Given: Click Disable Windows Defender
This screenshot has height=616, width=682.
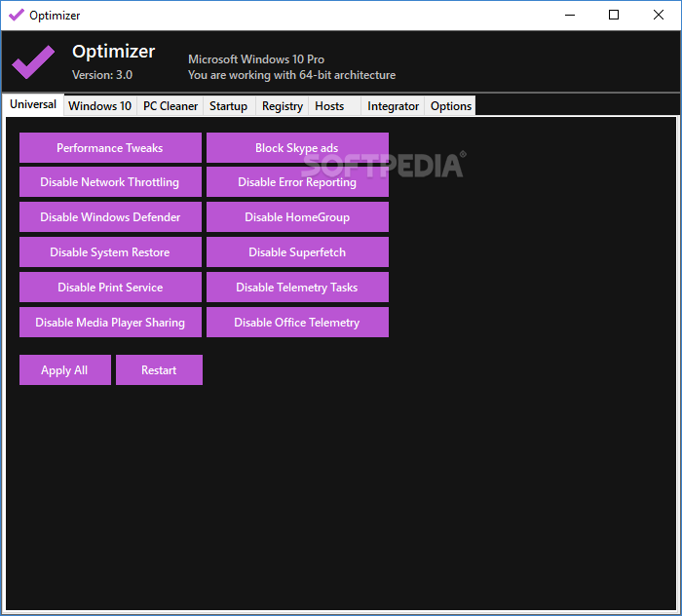Looking at the screenshot, I should click(x=110, y=217).
